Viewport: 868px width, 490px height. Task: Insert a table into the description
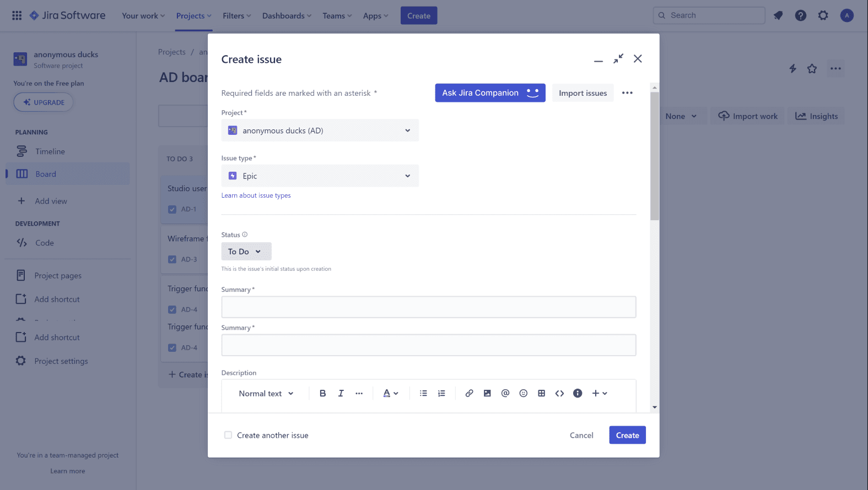click(542, 393)
